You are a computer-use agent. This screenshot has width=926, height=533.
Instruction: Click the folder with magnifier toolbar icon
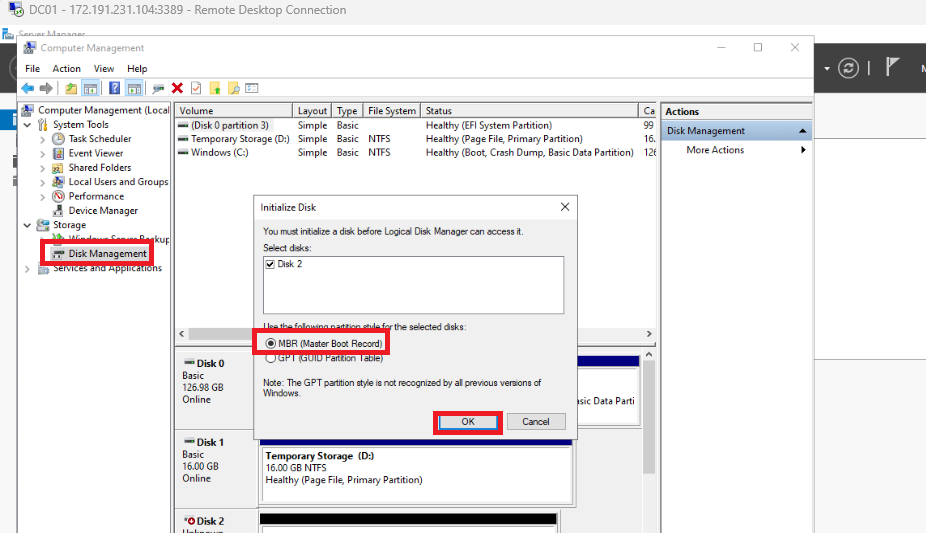click(234, 89)
